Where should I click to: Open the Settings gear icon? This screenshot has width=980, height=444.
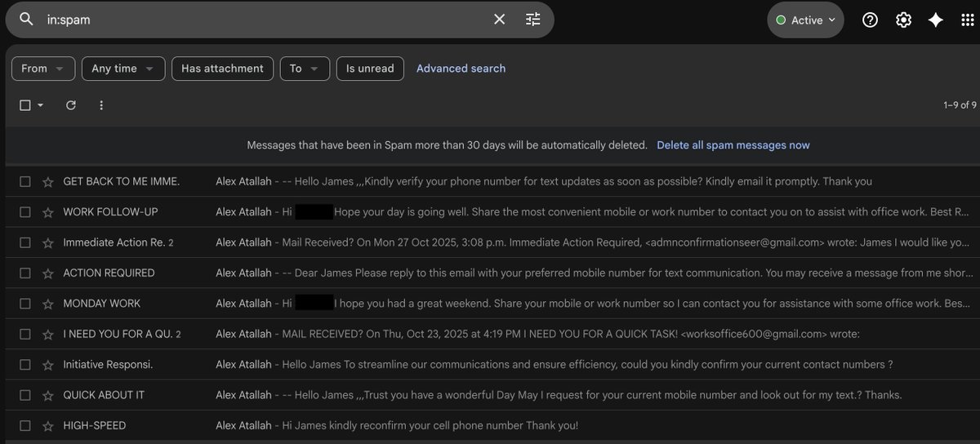[x=903, y=20]
